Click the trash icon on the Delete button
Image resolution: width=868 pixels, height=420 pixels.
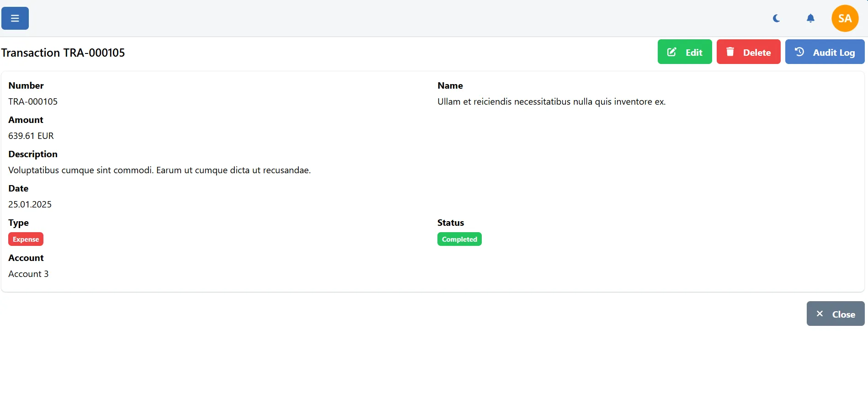click(731, 52)
